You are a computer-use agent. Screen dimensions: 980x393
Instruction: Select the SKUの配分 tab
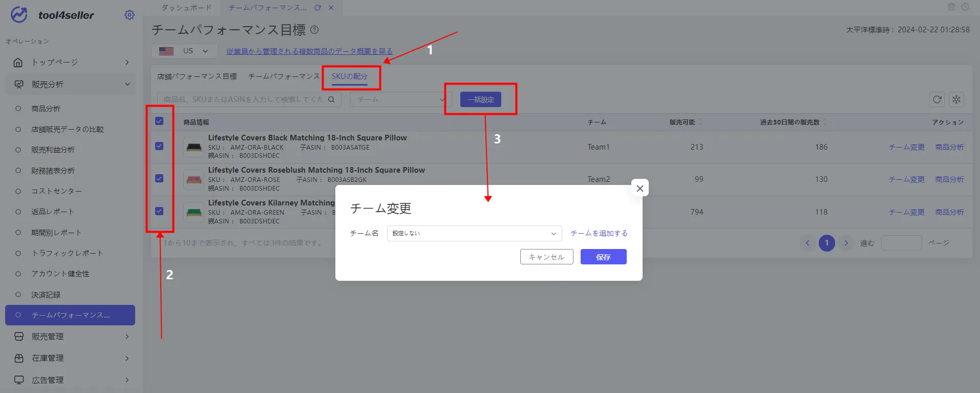[350, 76]
